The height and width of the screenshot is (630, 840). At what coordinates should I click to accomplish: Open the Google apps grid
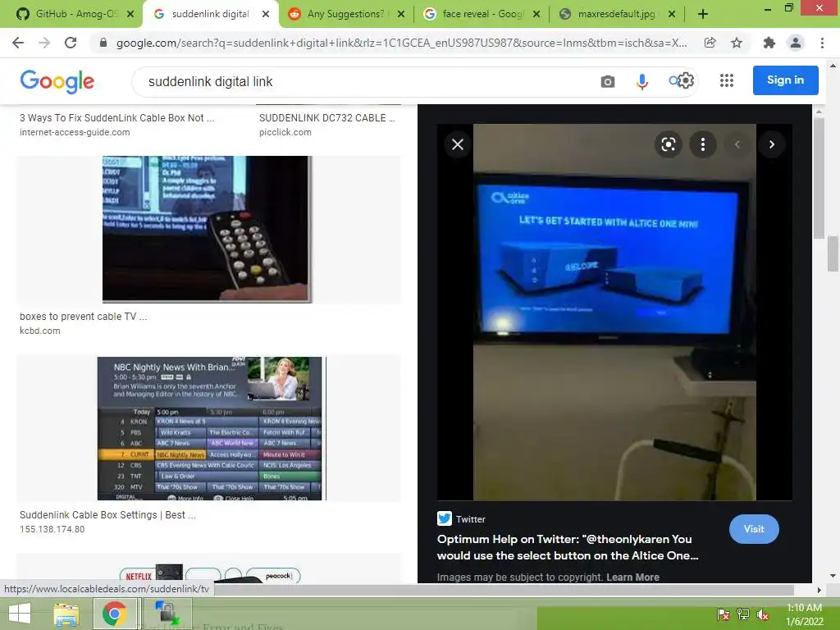tap(727, 80)
